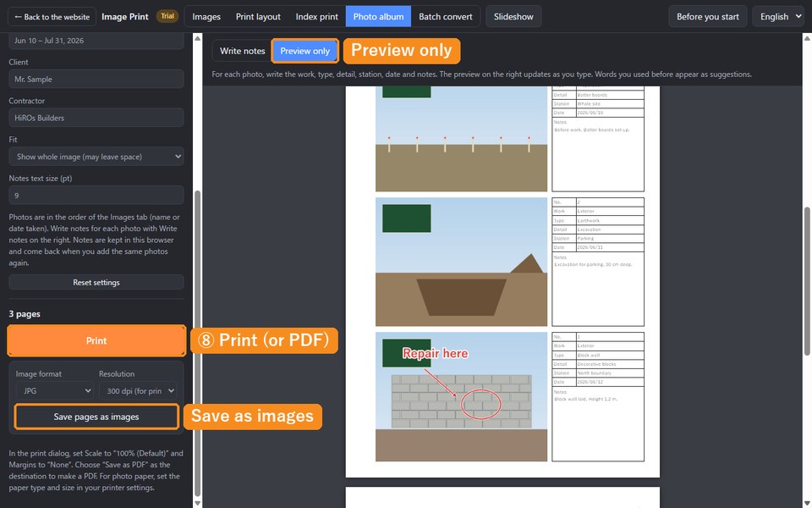Image resolution: width=812 pixels, height=508 pixels.
Task: Click the "3 pages" count text
Action: coord(25,314)
